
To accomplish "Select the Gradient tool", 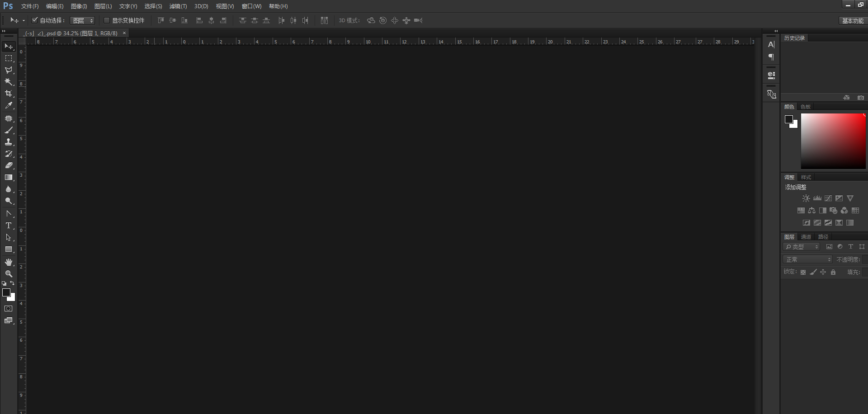I will click(9, 177).
